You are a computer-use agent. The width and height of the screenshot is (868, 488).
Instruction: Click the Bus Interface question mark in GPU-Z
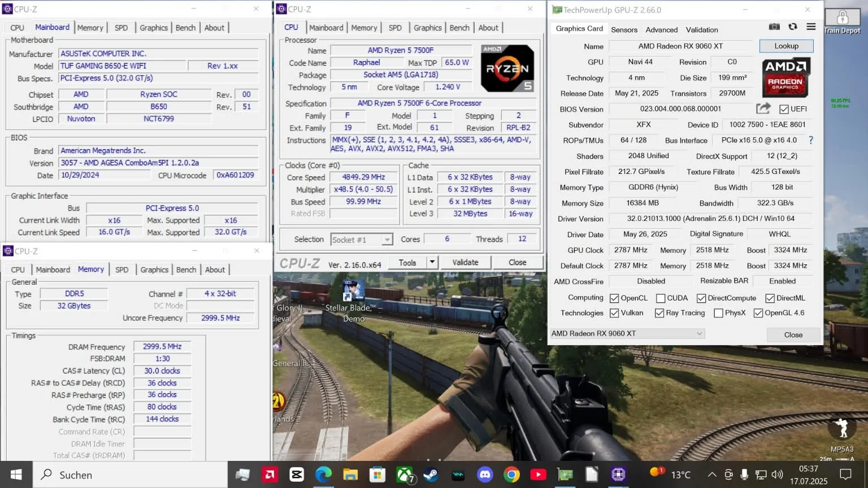pos(811,140)
